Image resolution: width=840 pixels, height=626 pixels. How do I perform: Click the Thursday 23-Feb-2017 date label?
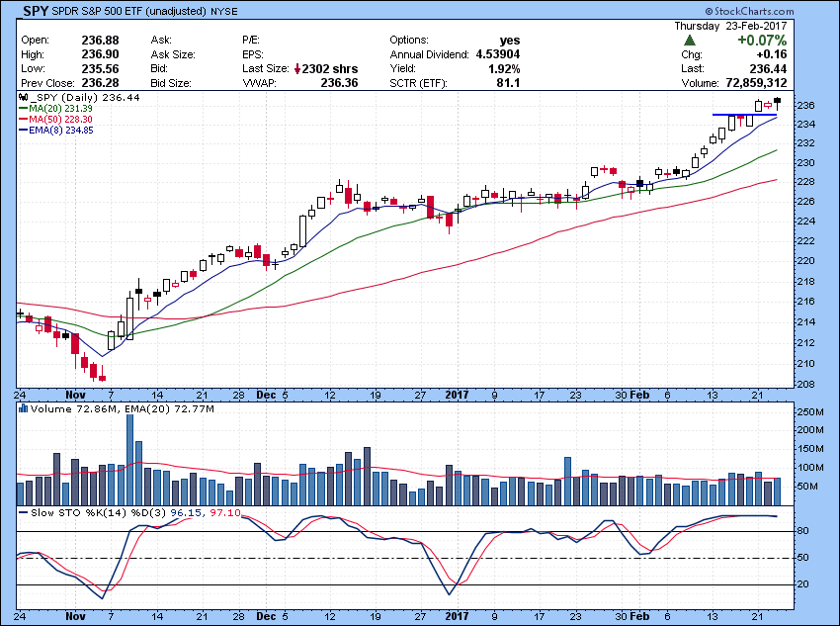click(730, 26)
